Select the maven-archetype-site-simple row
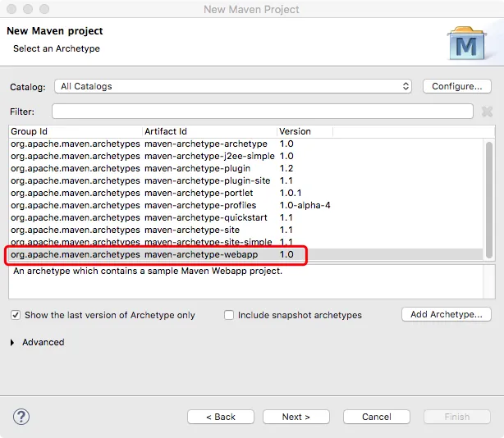Screen dimensions: 504x438 click(x=245, y=242)
